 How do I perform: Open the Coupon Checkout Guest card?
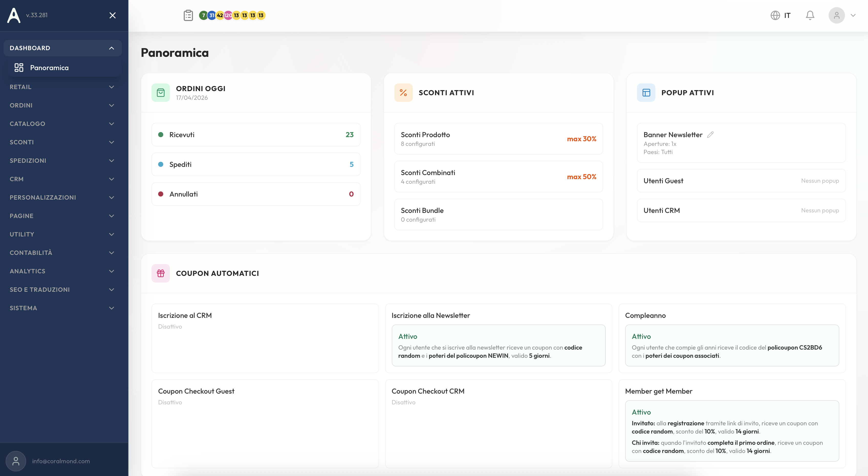[265, 424]
